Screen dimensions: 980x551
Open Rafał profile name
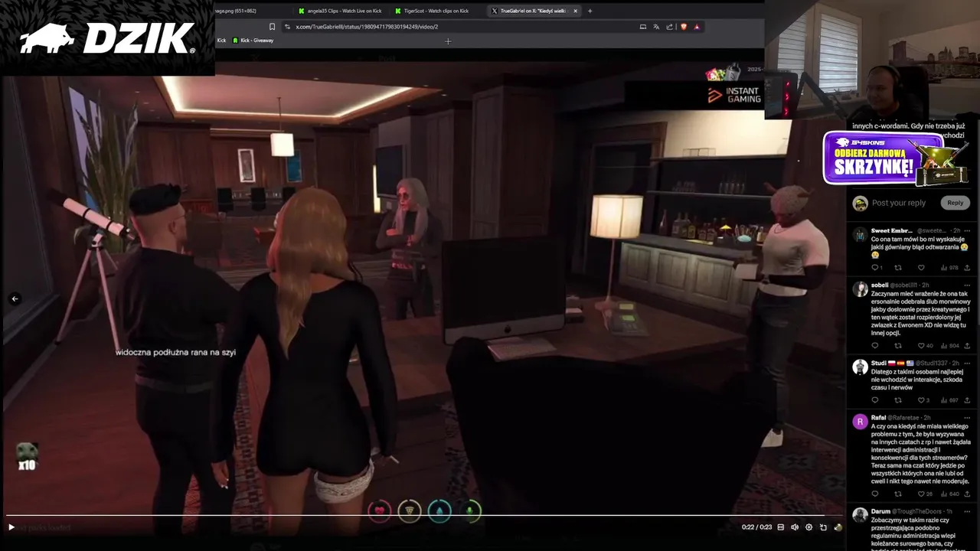tap(878, 417)
